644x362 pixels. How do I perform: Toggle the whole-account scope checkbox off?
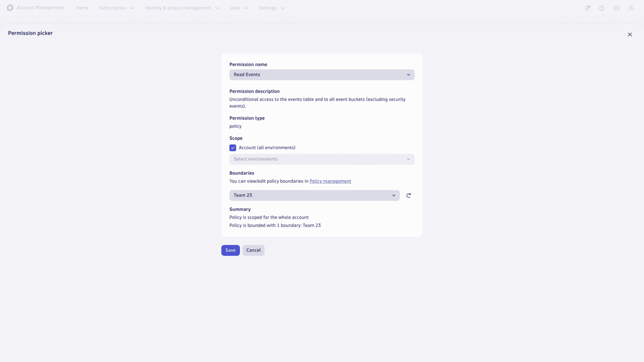pyautogui.click(x=233, y=148)
